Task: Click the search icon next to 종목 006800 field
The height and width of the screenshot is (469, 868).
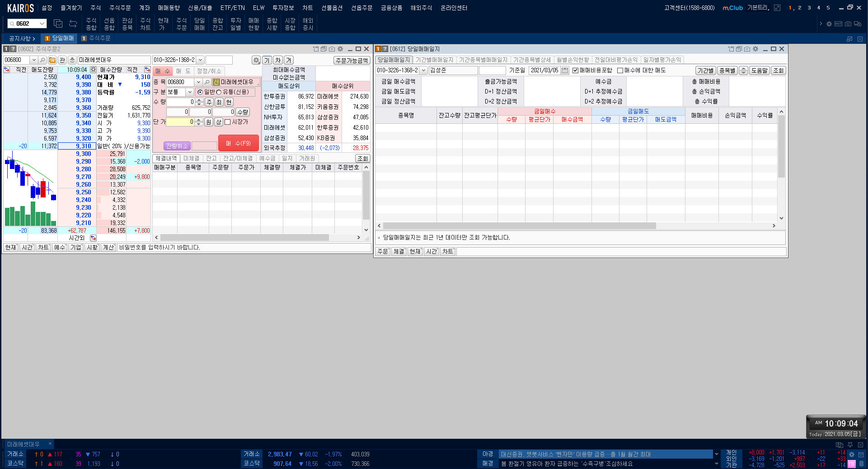Action: point(207,82)
